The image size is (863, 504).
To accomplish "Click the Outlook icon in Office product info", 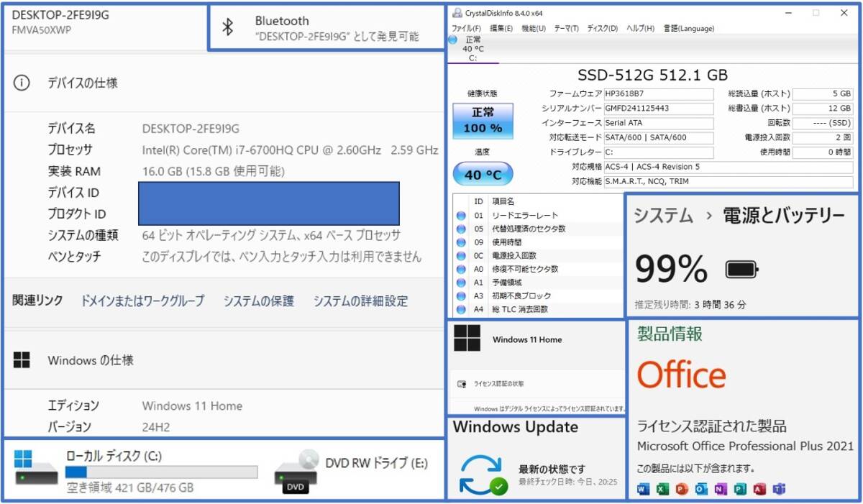I will [701, 489].
